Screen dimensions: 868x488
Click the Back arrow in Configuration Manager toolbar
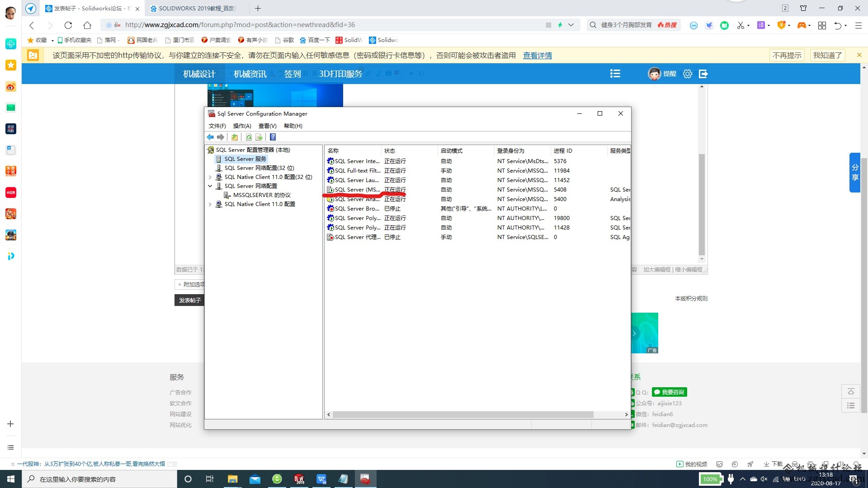(210, 137)
